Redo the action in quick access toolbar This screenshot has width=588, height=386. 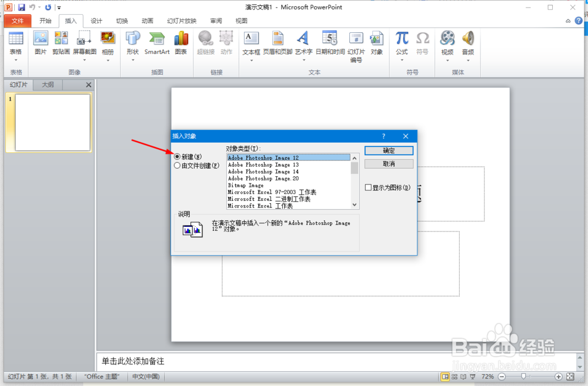(x=48, y=7)
